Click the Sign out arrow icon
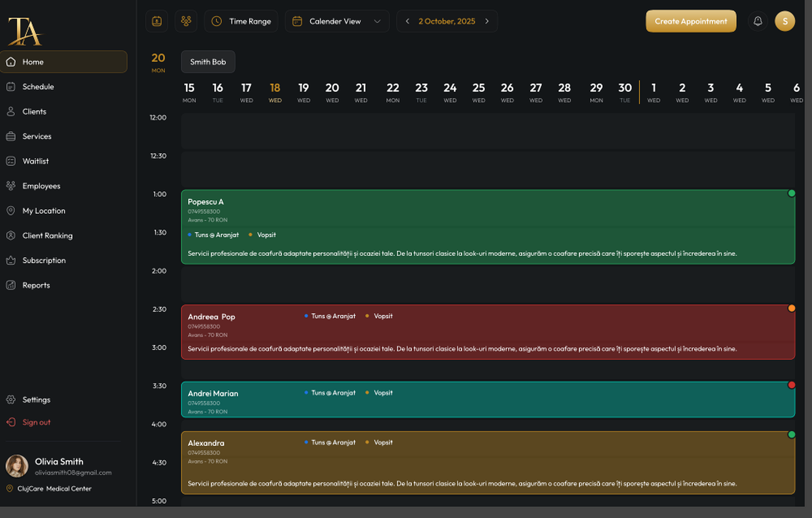This screenshot has width=812, height=518. pos(11,422)
